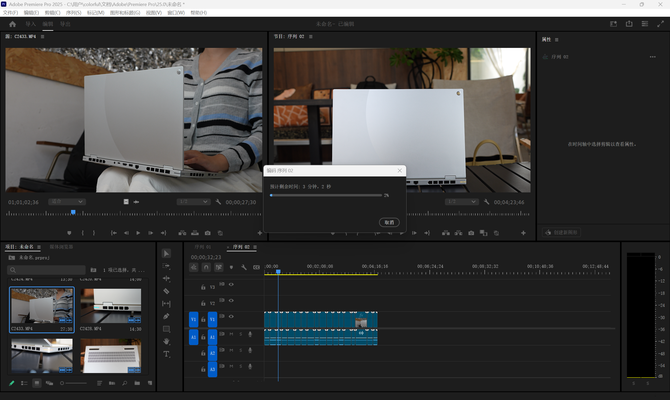Toggle timeline snapping magnet icon

[206, 267]
